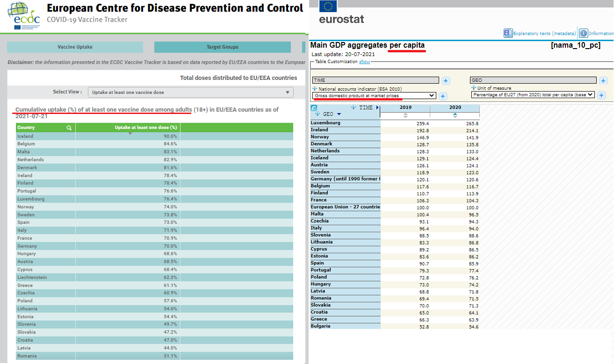Screen dimensions: 614x364
Task: Click Total doses distributed to EU/EEA countries
Action: [238, 78]
